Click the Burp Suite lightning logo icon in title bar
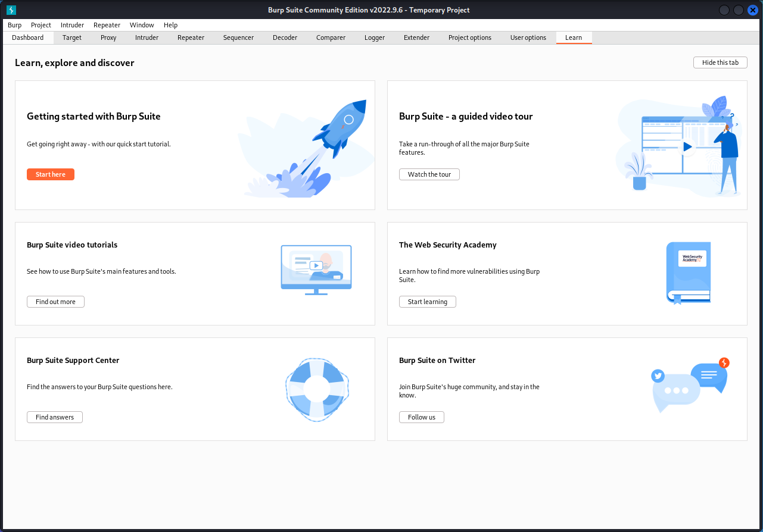 click(11, 10)
